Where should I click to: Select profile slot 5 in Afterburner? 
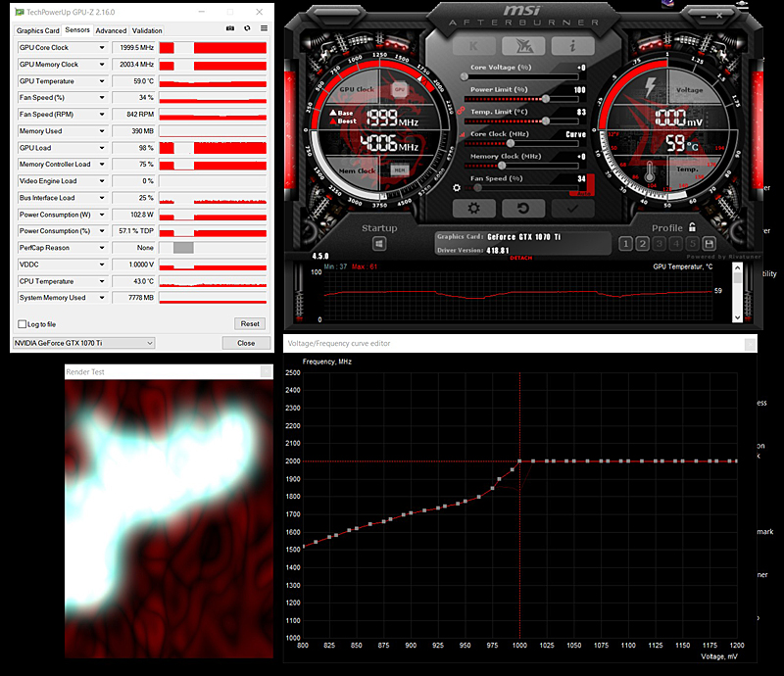coord(693,244)
